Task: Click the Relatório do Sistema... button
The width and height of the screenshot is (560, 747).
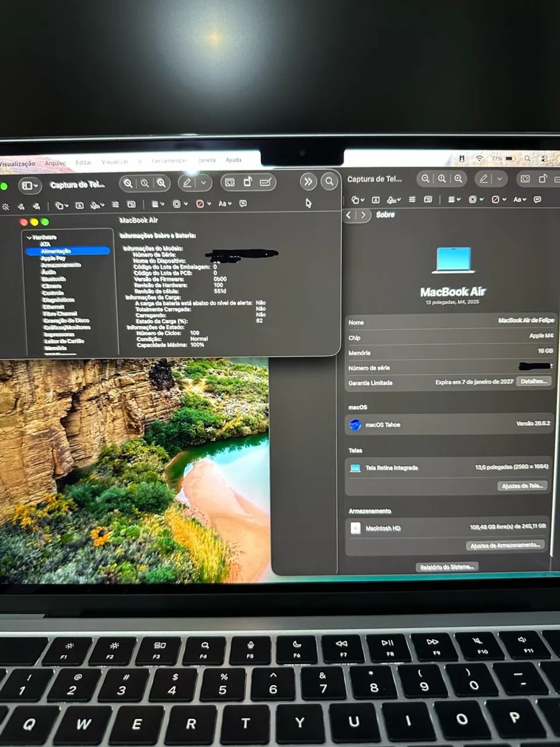Action: [x=447, y=567]
